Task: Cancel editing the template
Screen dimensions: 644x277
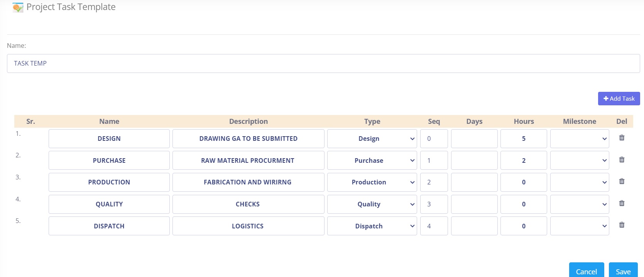Action: pos(586,271)
